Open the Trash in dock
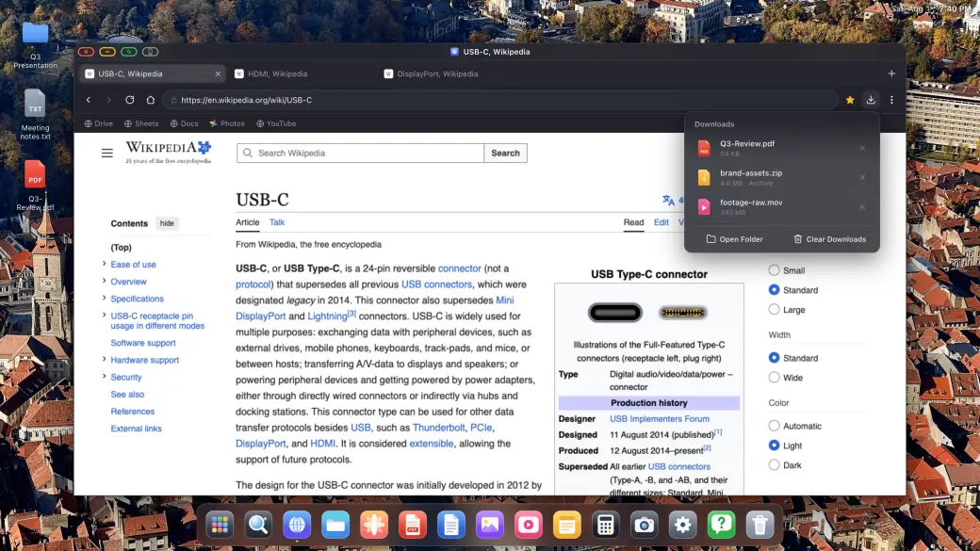The width and height of the screenshot is (980, 551). (x=760, y=526)
